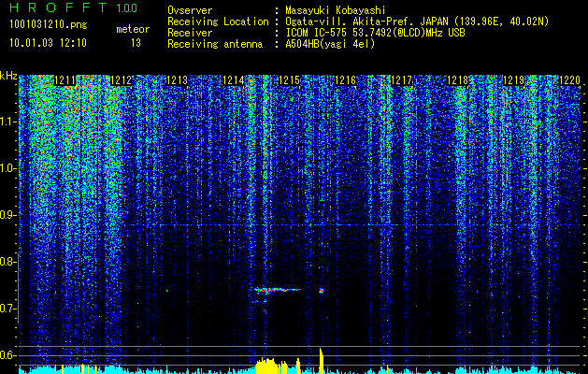The height and width of the screenshot is (374, 588).
Task: Click the 1216 time marker
Action: tap(345, 80)
